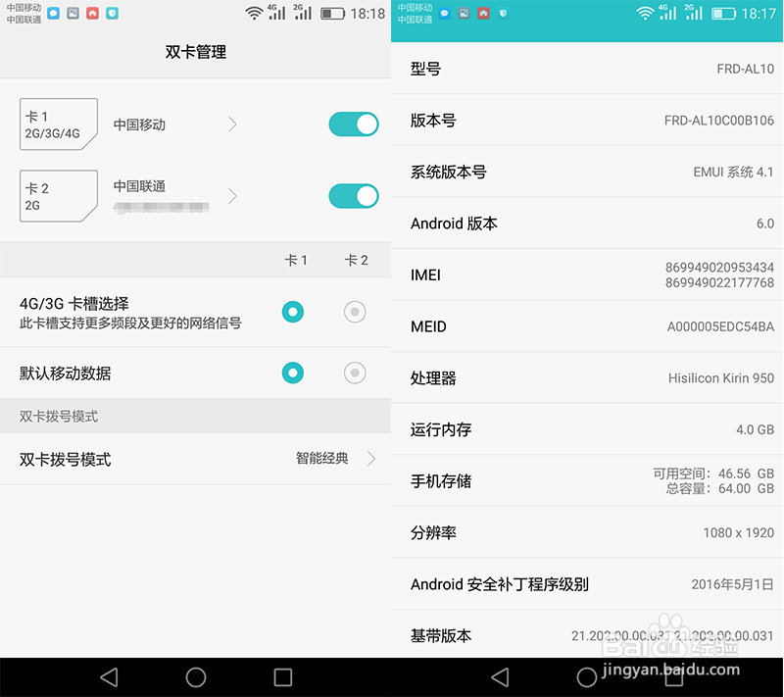
Task: Tap the 分辨率 row label
Action: [433, 532]
